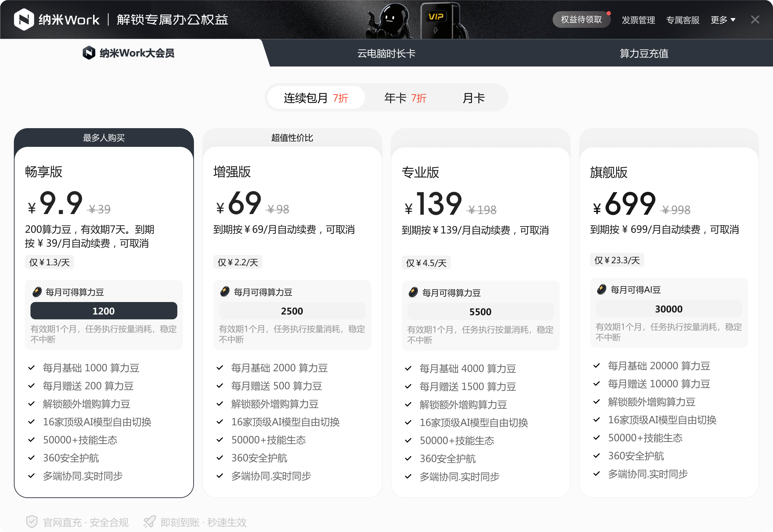Screen dimensions: 773x532
Task: Click the bean icon in 专业版 card
Action: tap(414, 292)
